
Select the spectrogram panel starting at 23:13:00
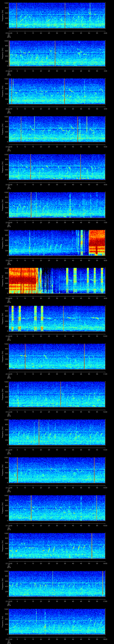(57, 470)
